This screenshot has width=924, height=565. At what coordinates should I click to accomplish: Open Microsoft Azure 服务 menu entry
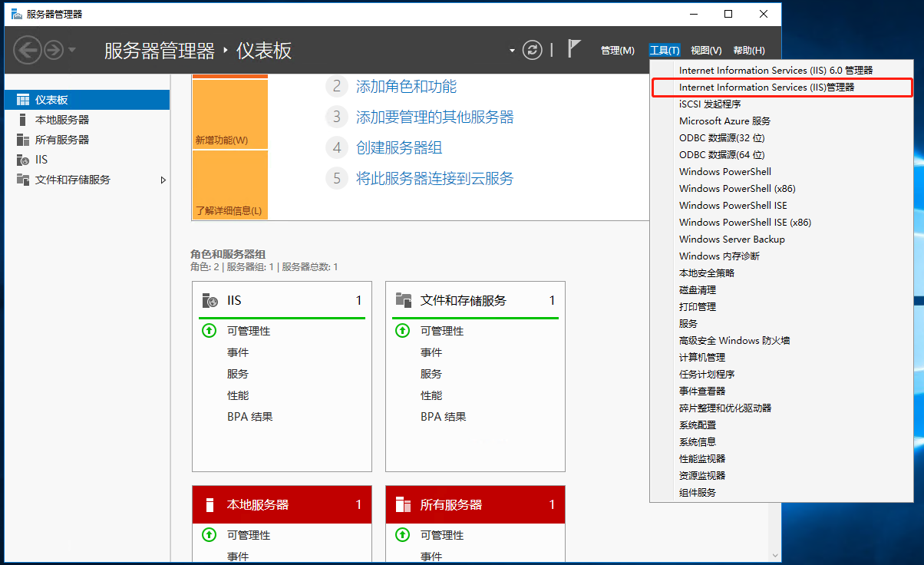[782, 121]
